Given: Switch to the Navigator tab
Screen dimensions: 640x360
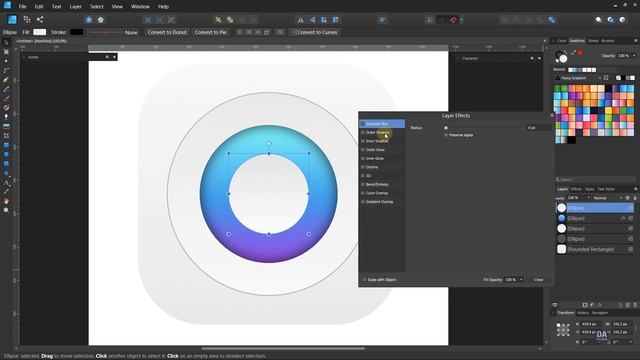Looking at the screenshot, I should [x=600, y=313].
